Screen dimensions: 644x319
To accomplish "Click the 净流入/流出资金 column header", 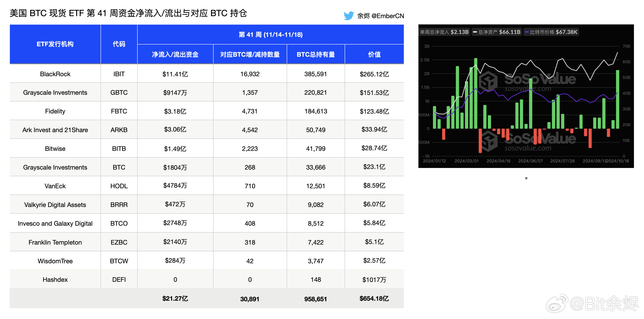I will pyautogui.click(x=175, y=54).
